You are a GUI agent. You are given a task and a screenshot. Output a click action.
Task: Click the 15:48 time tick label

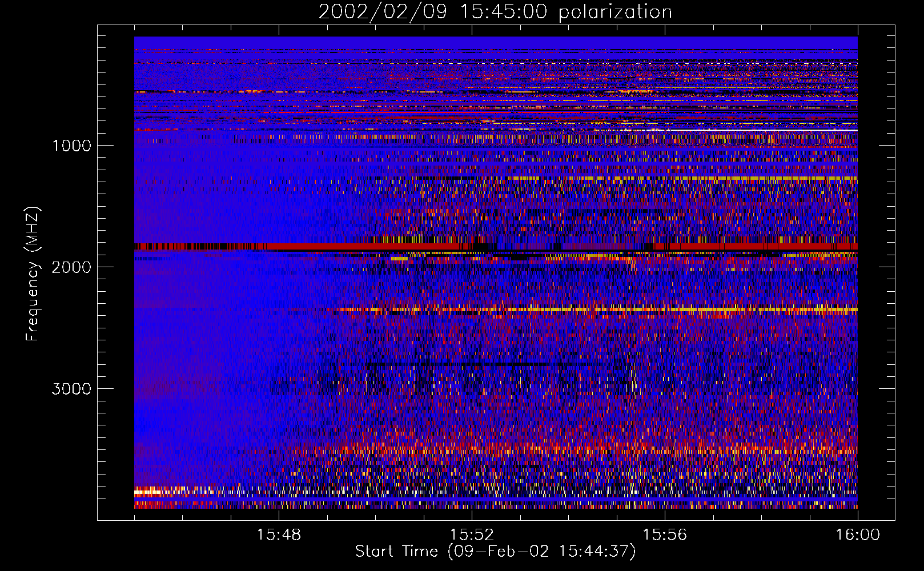click(279, 535)
